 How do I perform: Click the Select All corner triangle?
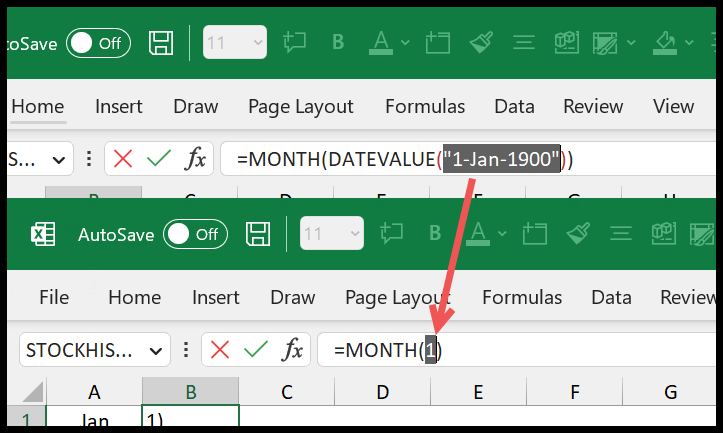click(x=33, y=392)
